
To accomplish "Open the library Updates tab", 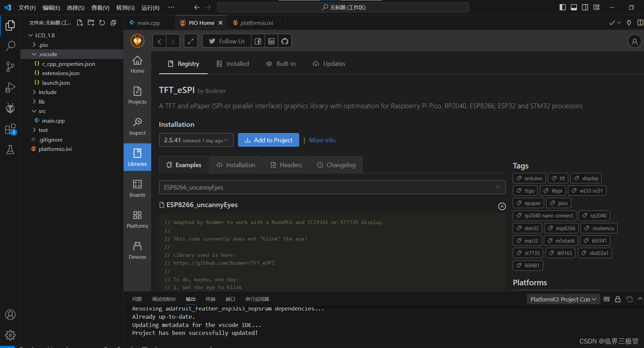I will (329, 64).
